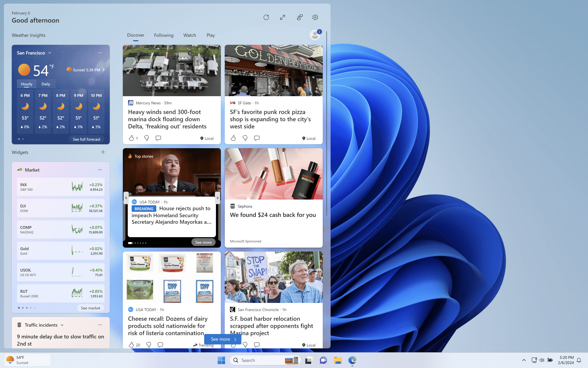
Task: Select the Watch tab
Action: pos(189,35)
